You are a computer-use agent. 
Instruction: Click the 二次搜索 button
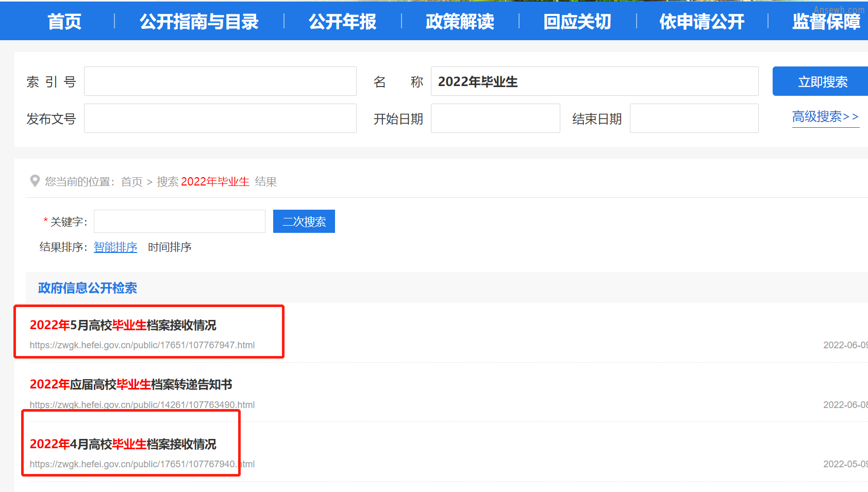[x=304, y=222]
